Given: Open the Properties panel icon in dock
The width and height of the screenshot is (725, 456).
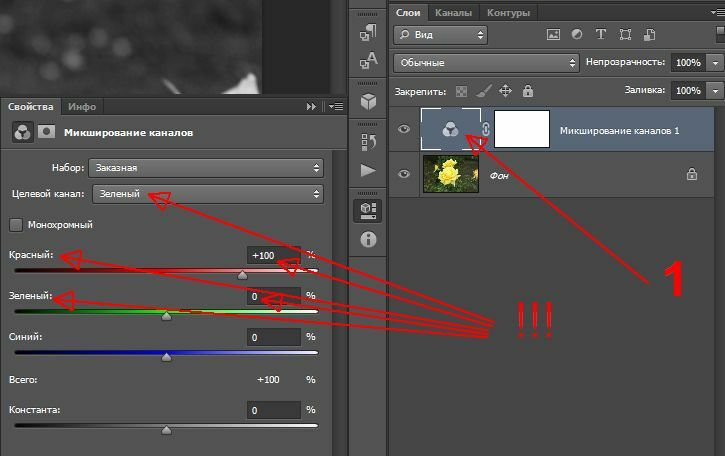Looking at the screenshot, I should coord(368,210).
